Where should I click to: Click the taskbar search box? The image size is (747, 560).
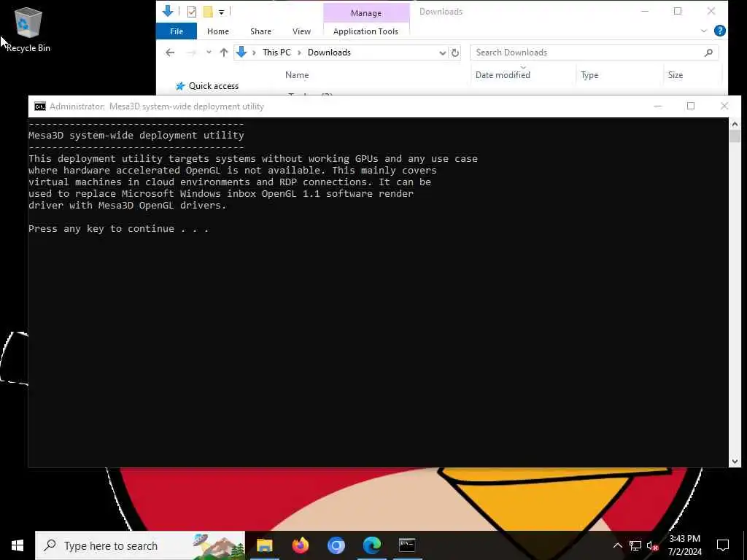point(140,545)
